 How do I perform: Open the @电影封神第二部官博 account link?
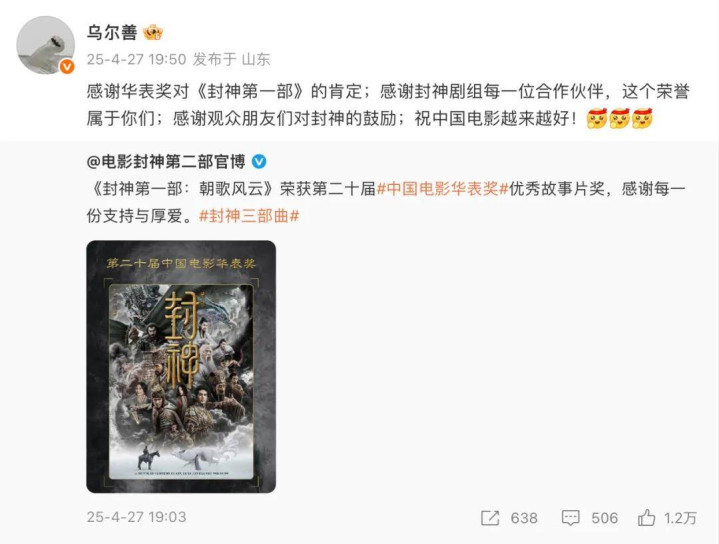tap(166, 162)
